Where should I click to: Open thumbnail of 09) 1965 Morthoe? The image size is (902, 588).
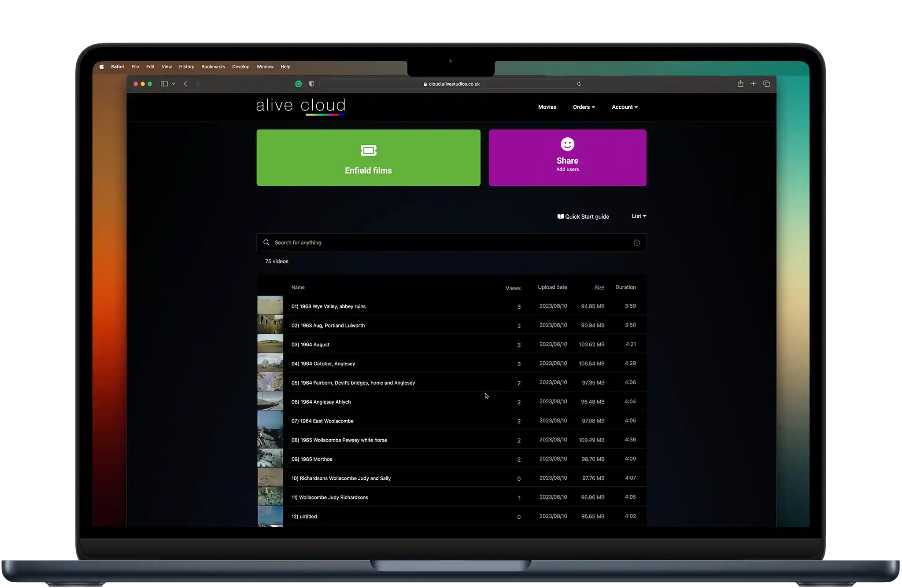[x=270, y=458]
